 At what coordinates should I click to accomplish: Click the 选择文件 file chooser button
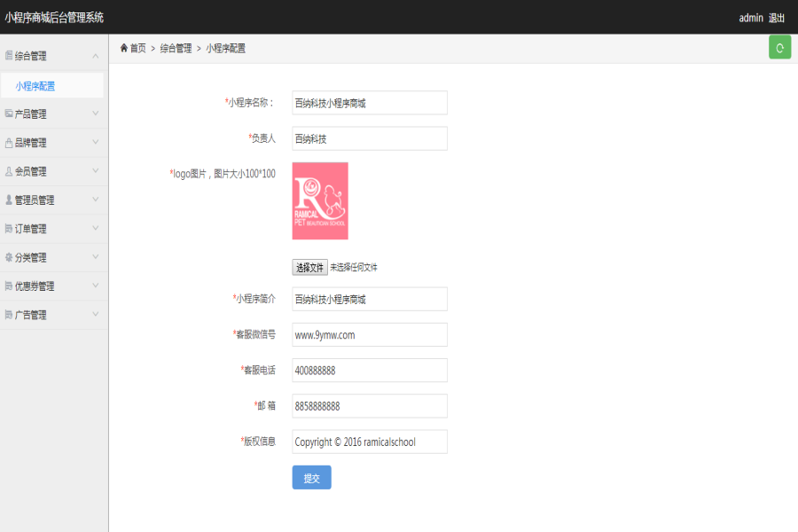click(x=309, y=267)
